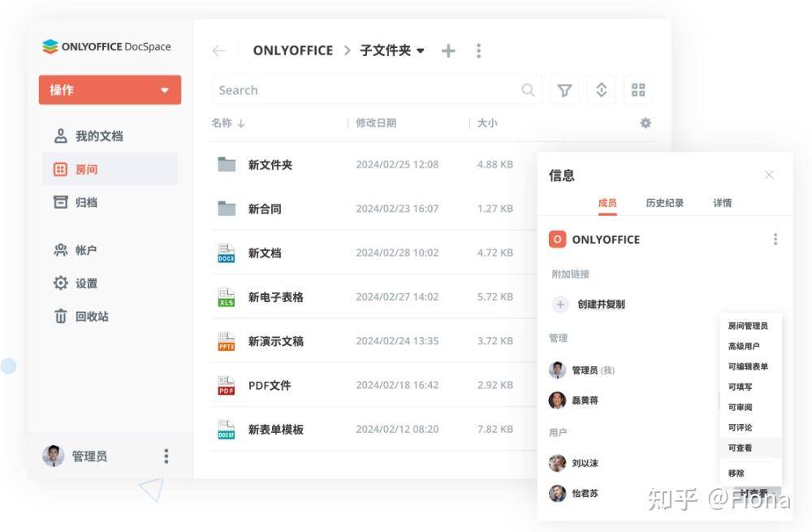The height and width of the screenshot is (532, 812).
Task: Open column settings gear icon
Action: [646, 123]
